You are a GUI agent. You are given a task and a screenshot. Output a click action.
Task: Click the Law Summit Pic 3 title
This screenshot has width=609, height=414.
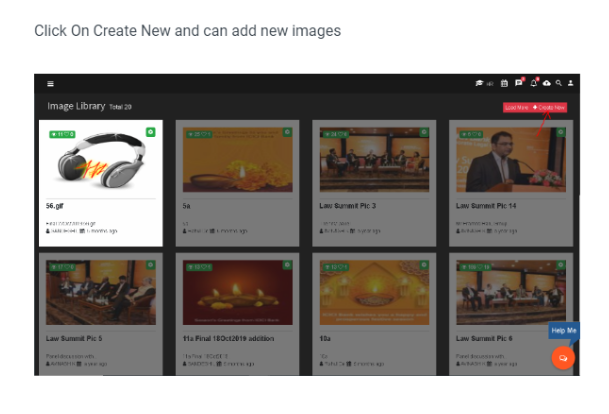348,206
